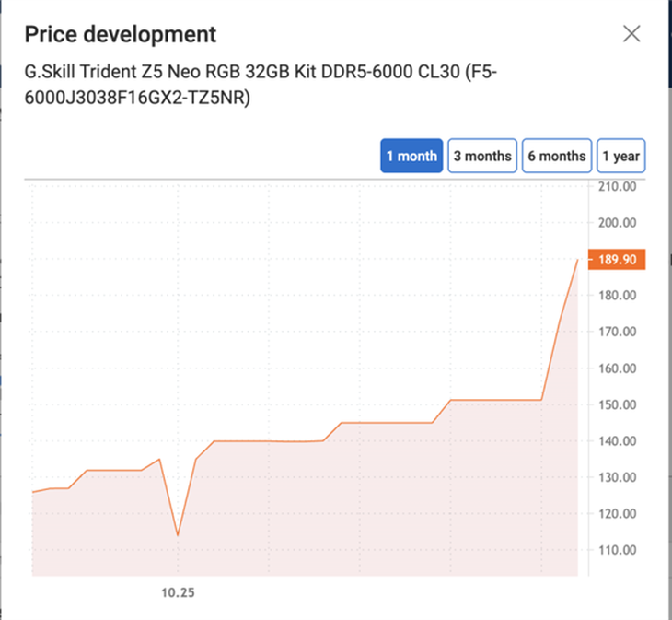
Task: Click the 210.00 y-axis label
Action: pos(617,187)
